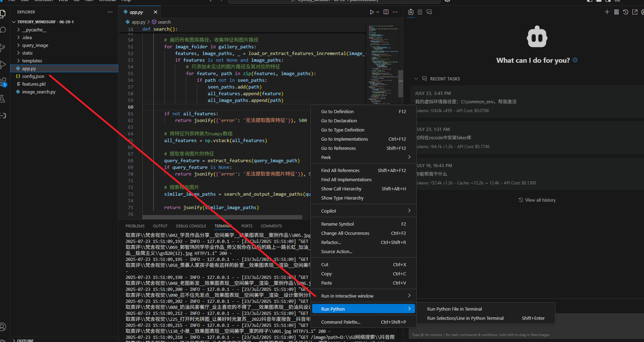The width and height of the screenshot is (644, 342).
Task: Click View all history link
Action: (x=537, y=200)
